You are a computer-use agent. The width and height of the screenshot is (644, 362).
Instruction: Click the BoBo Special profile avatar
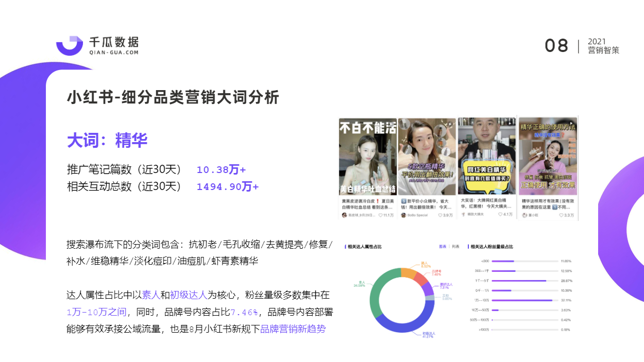pyautogui.click(x=404, y=215)
